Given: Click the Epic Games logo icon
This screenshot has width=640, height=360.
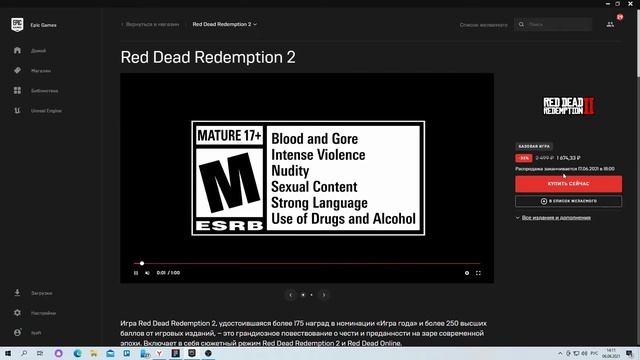Looking at the screenshot, I should tap(17, 25).
